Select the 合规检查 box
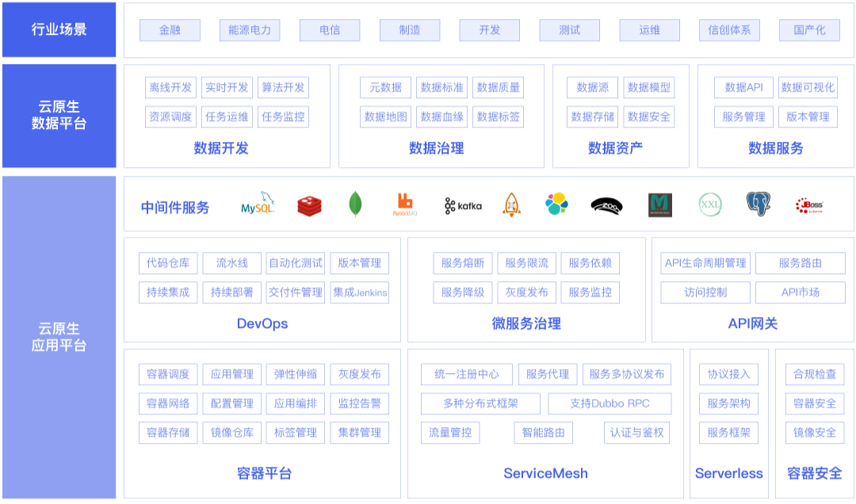856x504 pixels. 815,375
